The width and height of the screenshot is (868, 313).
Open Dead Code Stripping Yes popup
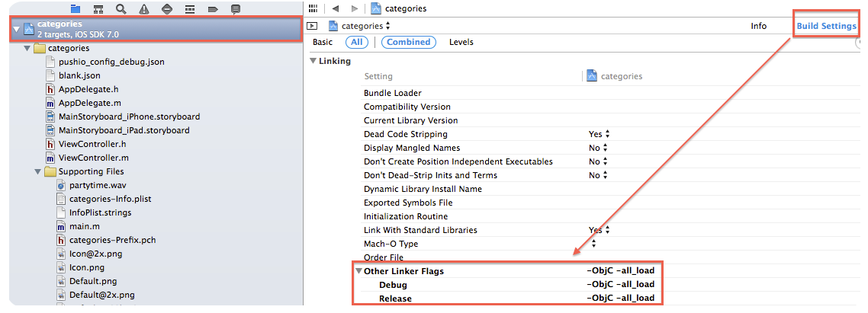click(x=599, y=134)
